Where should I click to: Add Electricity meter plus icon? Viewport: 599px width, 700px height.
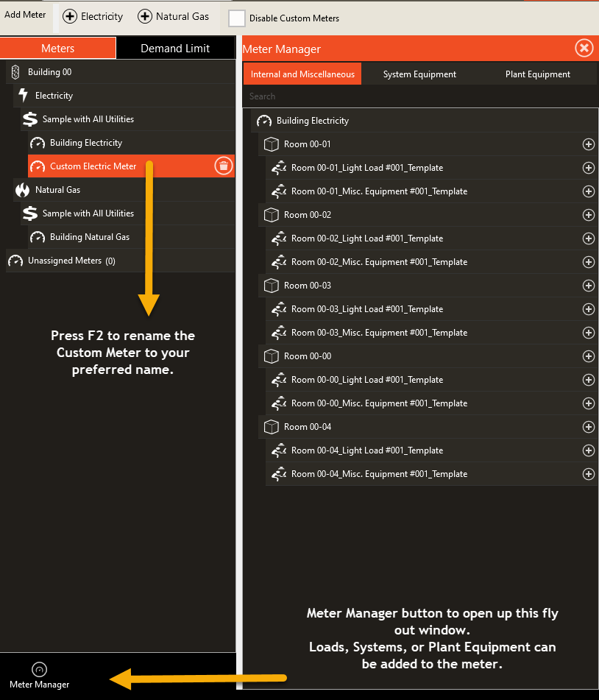point(70,16)
